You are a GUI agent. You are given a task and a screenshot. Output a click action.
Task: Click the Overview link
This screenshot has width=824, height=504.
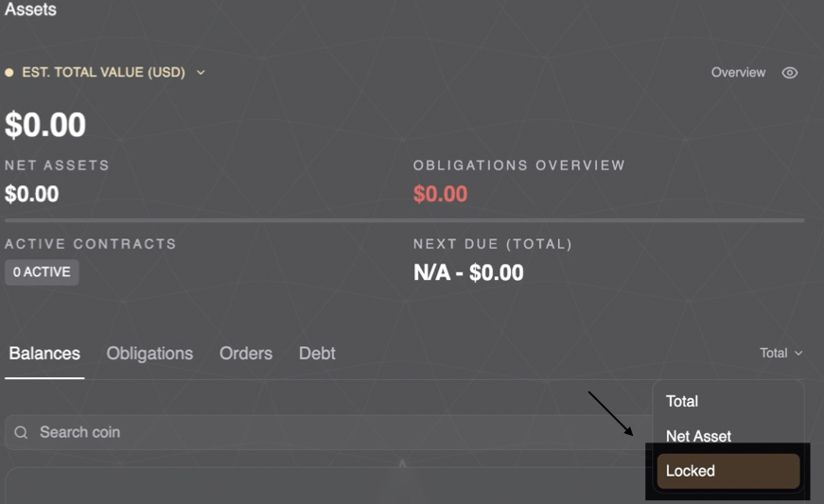pos(738,73)
